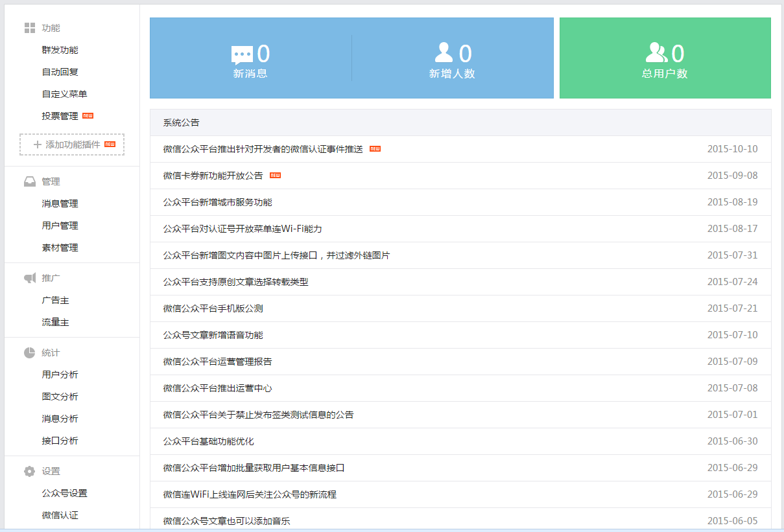Click the date 2015-10-10
The width and height of the screenshot is (784, 532).
click(x=732, y=149)
